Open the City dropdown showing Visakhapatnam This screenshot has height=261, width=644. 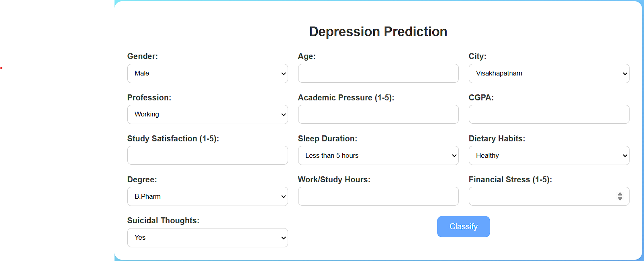(x=549, y=73)
